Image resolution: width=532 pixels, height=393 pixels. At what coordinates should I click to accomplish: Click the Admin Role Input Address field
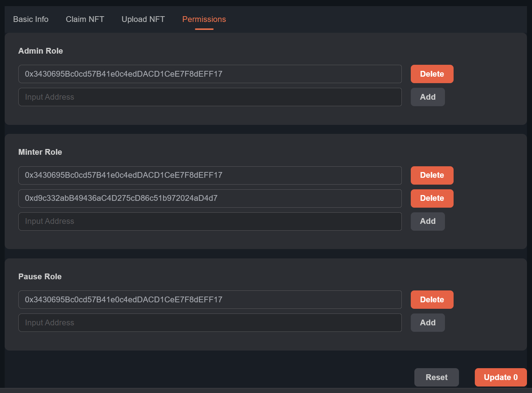point(210,97)
